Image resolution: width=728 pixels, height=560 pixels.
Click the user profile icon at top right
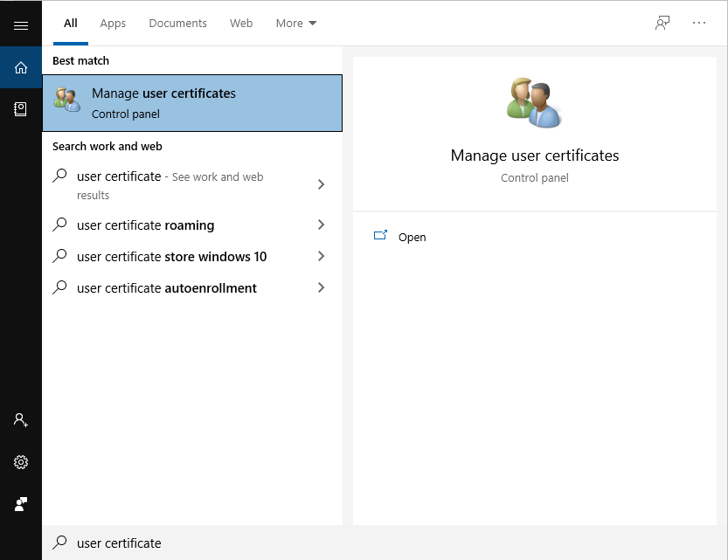click(662, 23)
